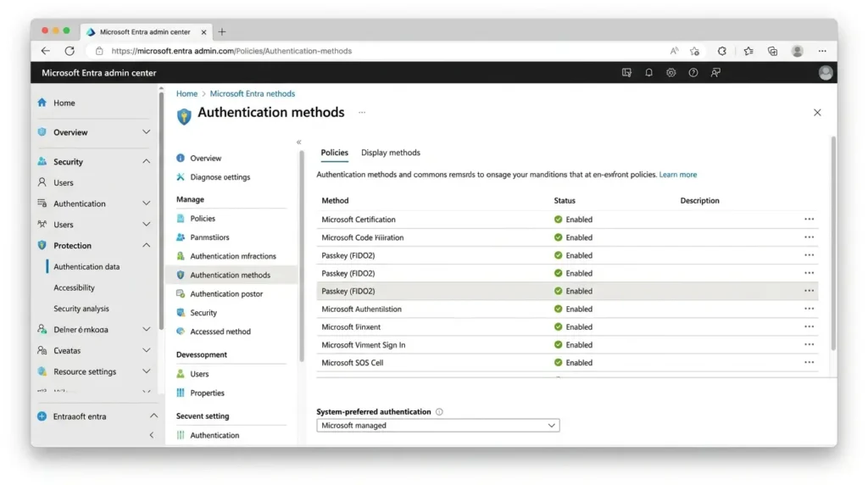
Task: Open row menu for Microsoft Authentilstion
Action: (809, 309)
